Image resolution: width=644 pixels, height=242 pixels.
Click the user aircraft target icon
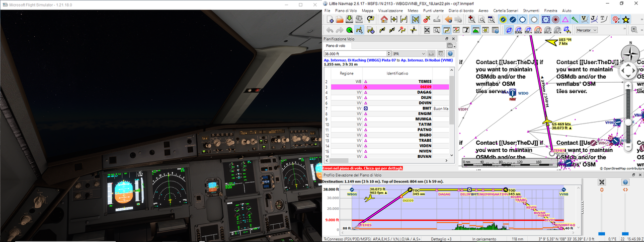click(616, 19)
